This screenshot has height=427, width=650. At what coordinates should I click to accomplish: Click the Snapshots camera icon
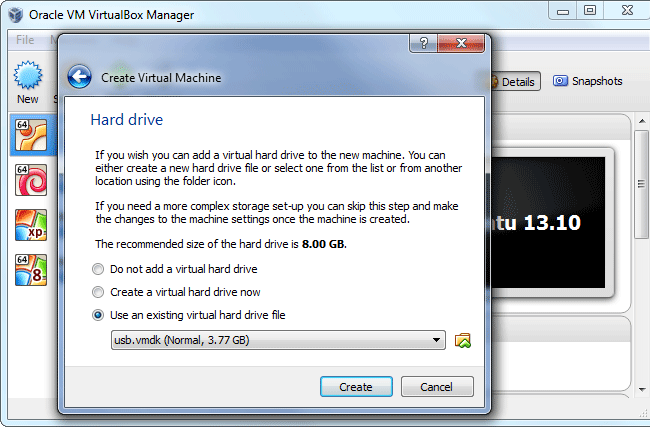560,81
